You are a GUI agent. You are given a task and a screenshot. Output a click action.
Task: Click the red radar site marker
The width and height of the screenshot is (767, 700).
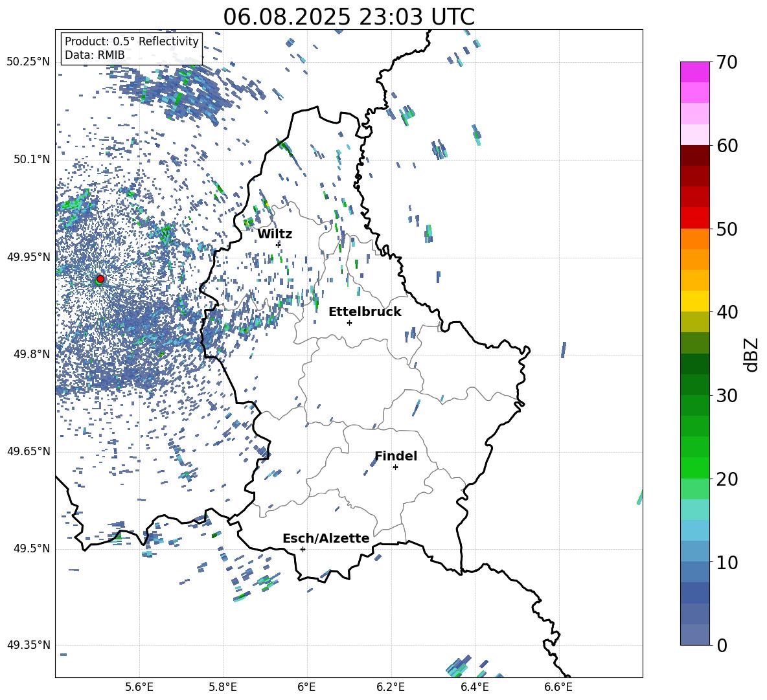(x=100, y=279)
